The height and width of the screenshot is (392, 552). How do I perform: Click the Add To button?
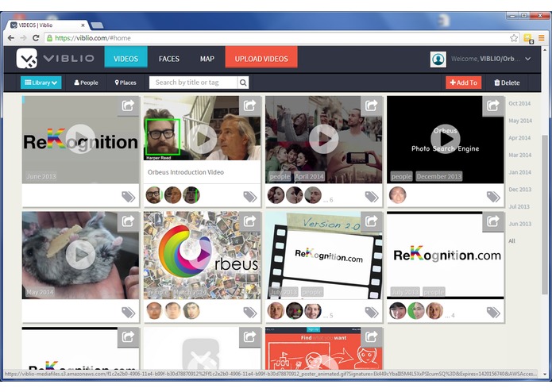click(x=463, y=83)
